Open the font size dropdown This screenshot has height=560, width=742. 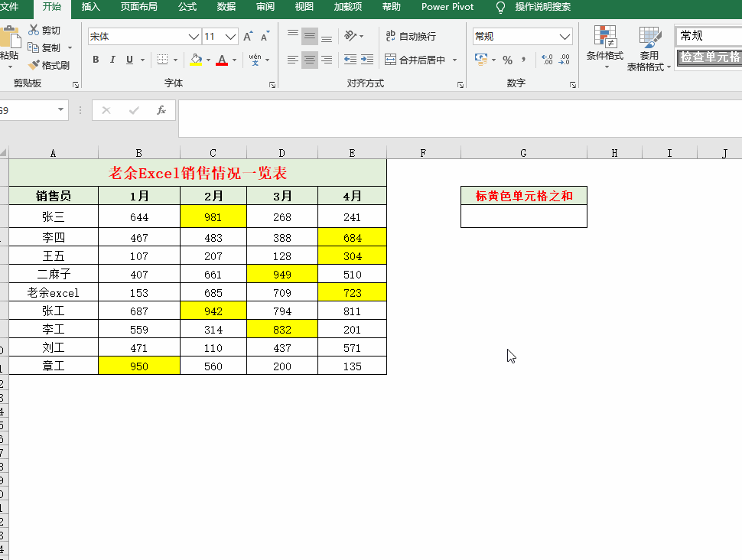click(x=230, y=37)
